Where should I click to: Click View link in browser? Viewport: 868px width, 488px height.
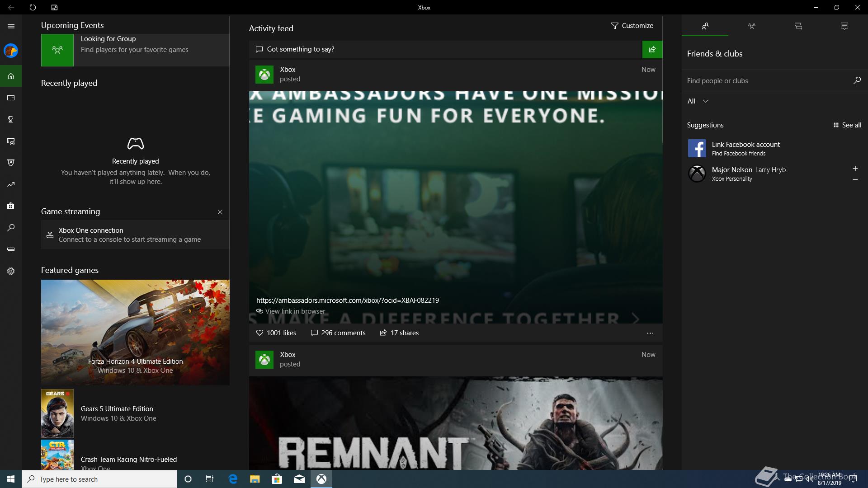pos(291,311)
